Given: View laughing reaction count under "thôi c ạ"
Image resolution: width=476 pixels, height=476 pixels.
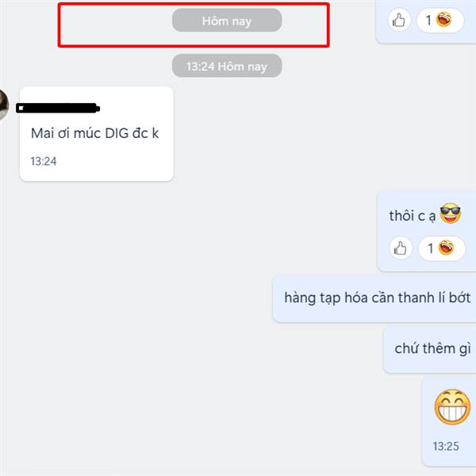Looking at the screenshot, I should click(x=442, y=248).
